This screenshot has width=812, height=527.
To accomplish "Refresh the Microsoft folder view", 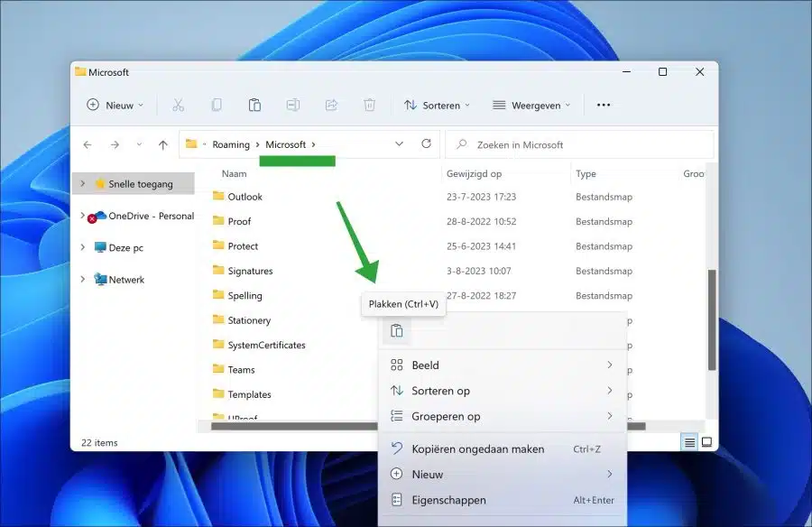I will (x=426, y=144).
